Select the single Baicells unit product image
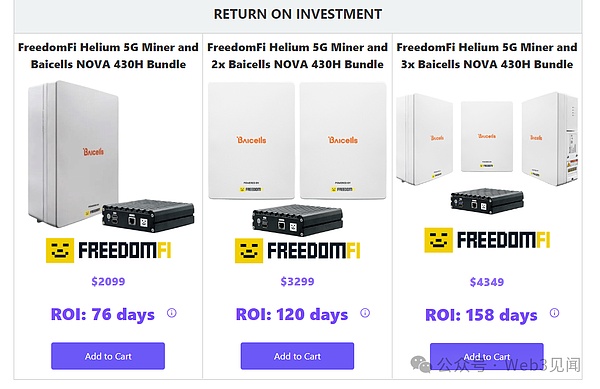This screenshot has height=389, width=600. [111, 156]
